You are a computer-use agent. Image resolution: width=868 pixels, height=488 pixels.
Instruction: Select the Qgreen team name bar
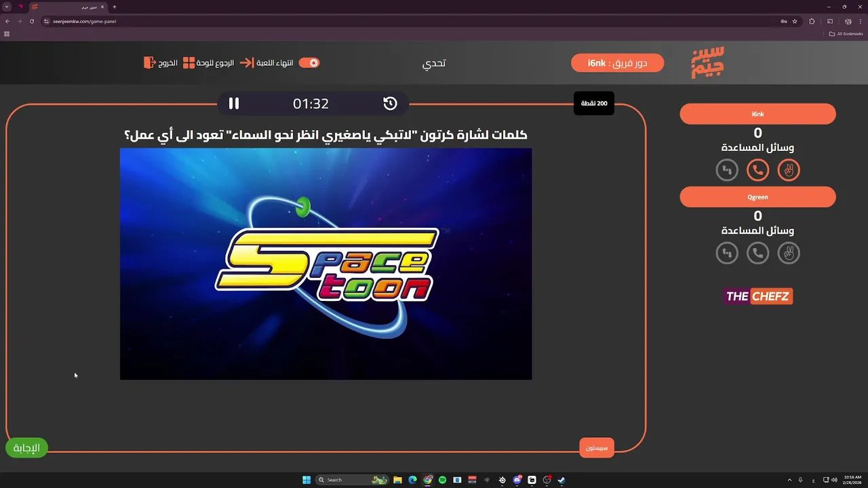pyautogui.click(x=757, y=197)
